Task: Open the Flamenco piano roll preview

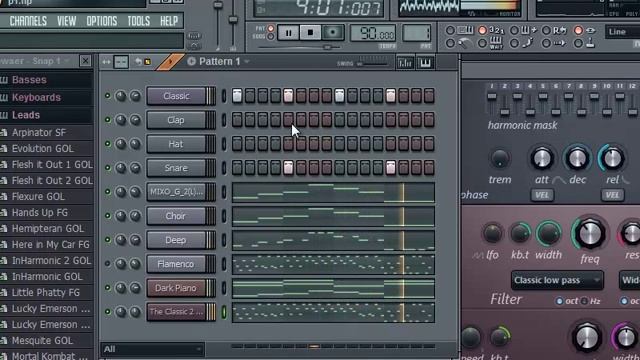Action: click(333, 264)
